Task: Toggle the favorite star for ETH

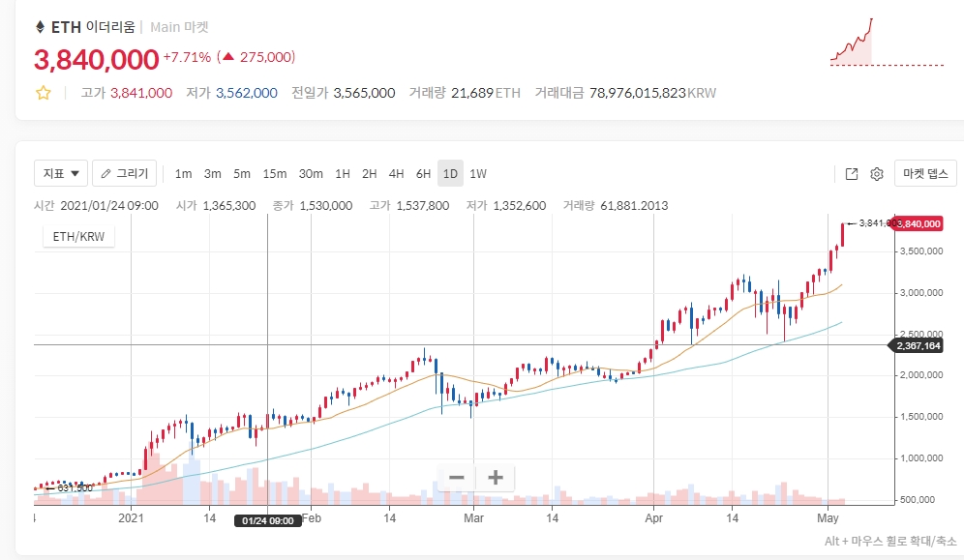Action: coord(43,93)
